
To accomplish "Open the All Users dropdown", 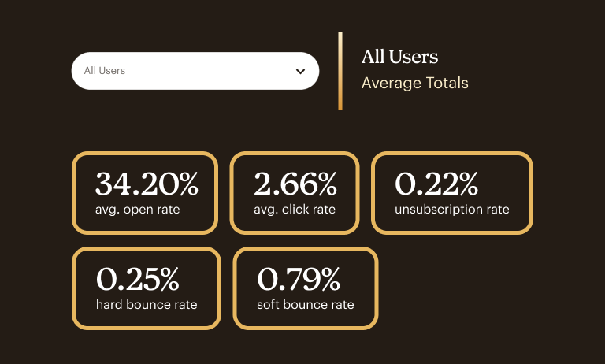I will click(x=195, y=71).
